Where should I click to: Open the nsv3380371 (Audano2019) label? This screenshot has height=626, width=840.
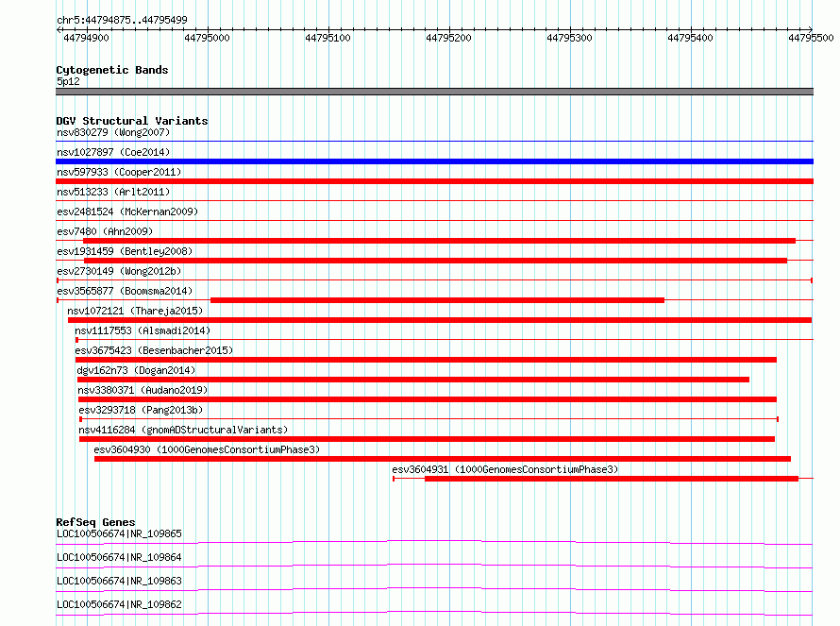click(x=143, y=390)
